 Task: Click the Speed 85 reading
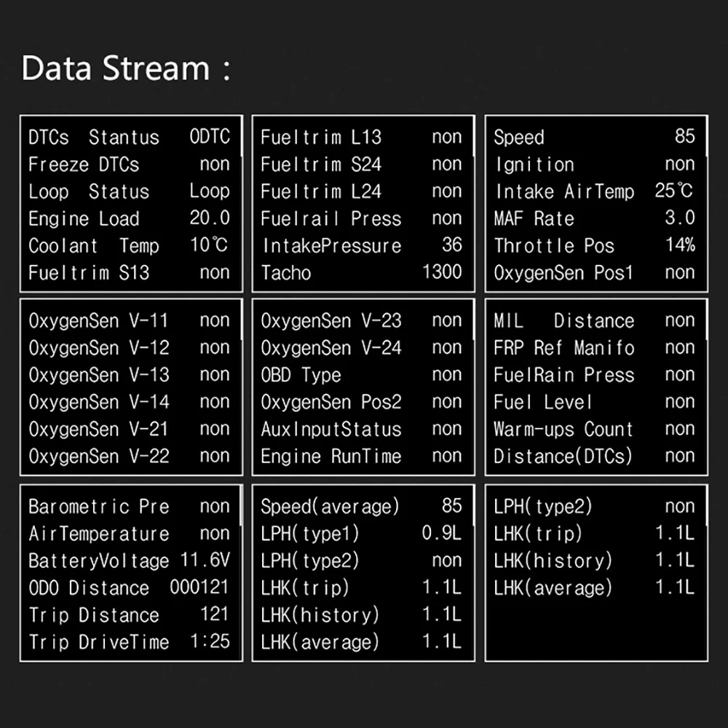[594, 137]
